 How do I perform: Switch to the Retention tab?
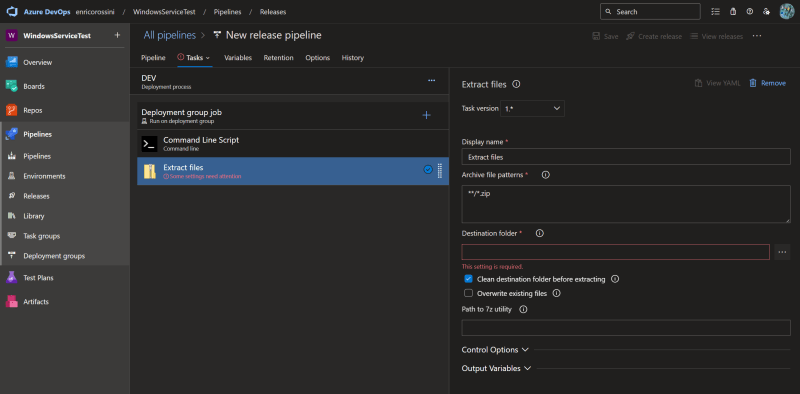[x=279, y=58]
